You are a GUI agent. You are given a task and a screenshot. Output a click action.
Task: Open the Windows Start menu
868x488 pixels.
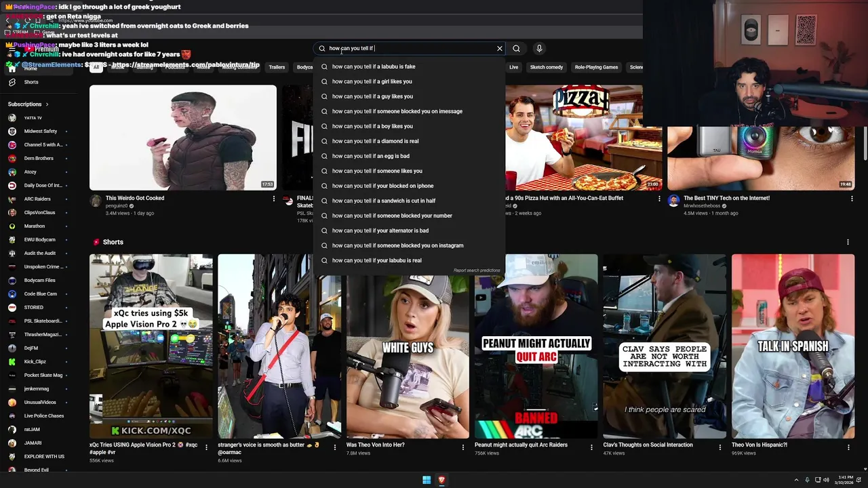(x=427, y=480)
